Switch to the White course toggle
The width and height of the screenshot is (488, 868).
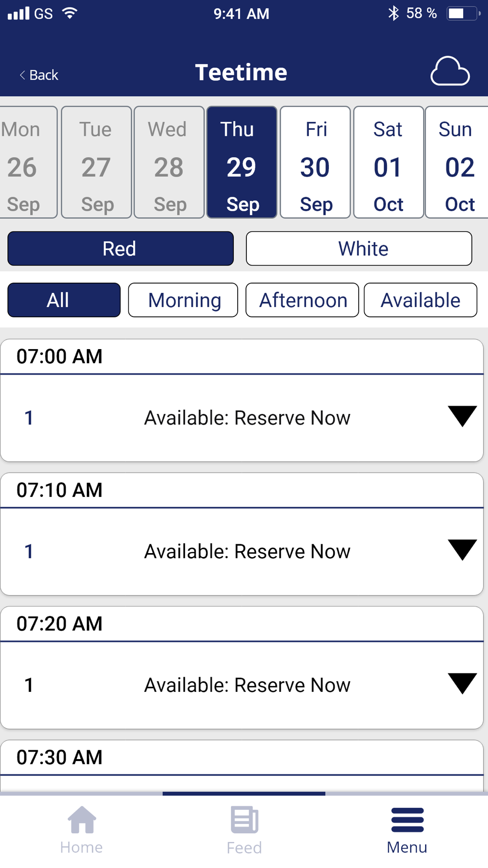(x=359, y=248)
